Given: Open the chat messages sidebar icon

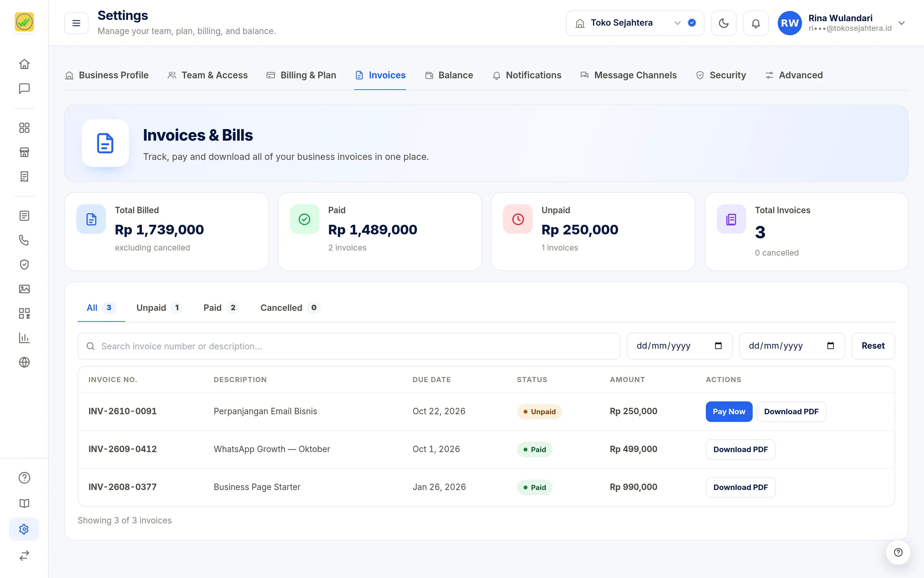Looking at the screenshot, I should [24, 88].
